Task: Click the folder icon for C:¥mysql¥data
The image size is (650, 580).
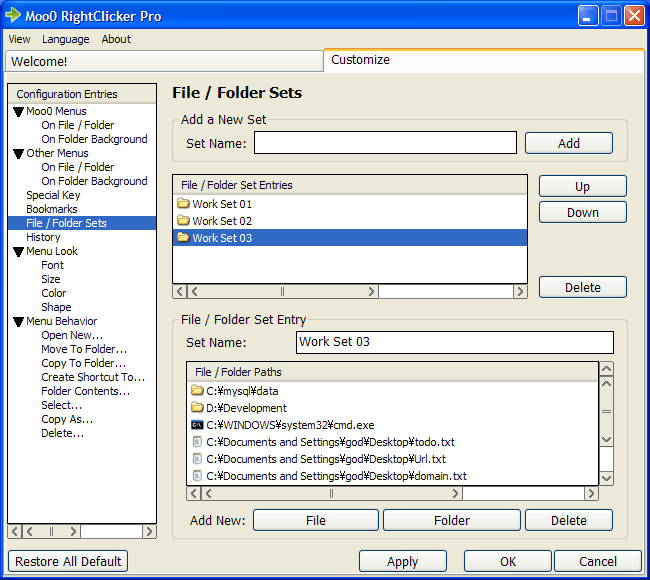Action: pos(197,391)
